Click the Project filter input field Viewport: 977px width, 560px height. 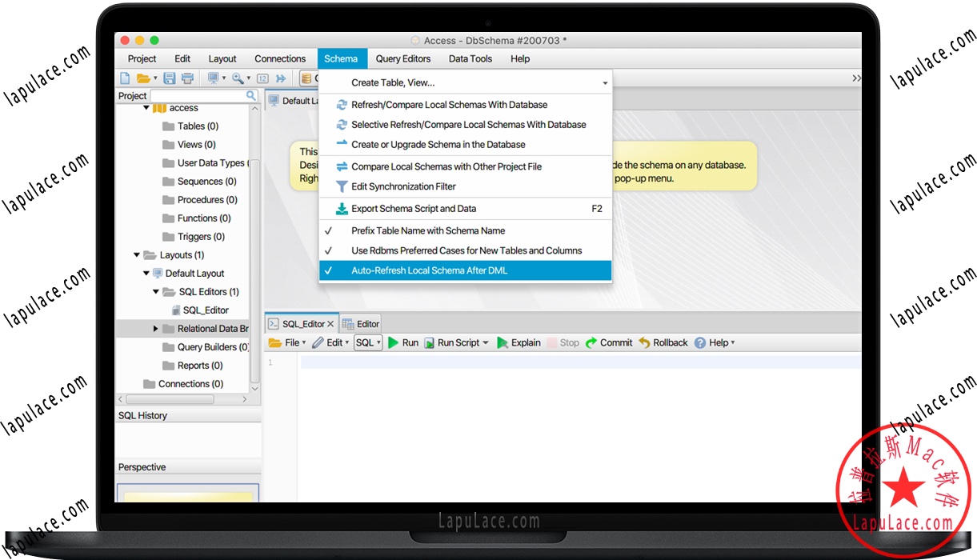click(x=198, y=95)
